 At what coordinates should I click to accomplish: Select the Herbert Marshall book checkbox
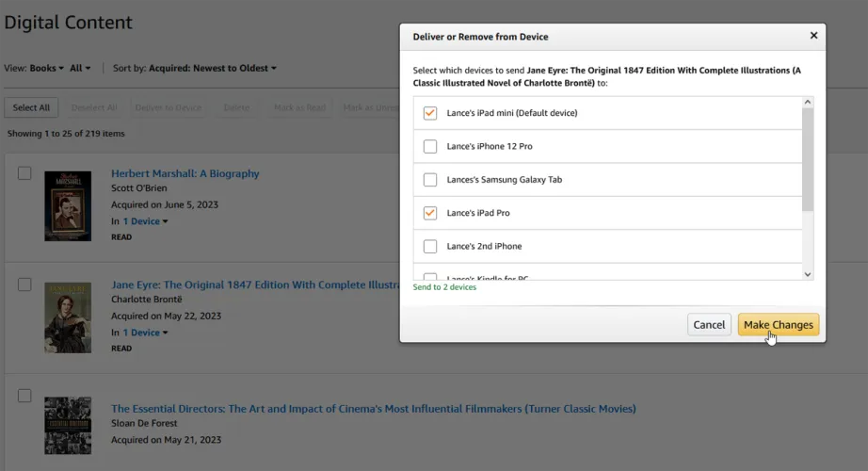24,173
